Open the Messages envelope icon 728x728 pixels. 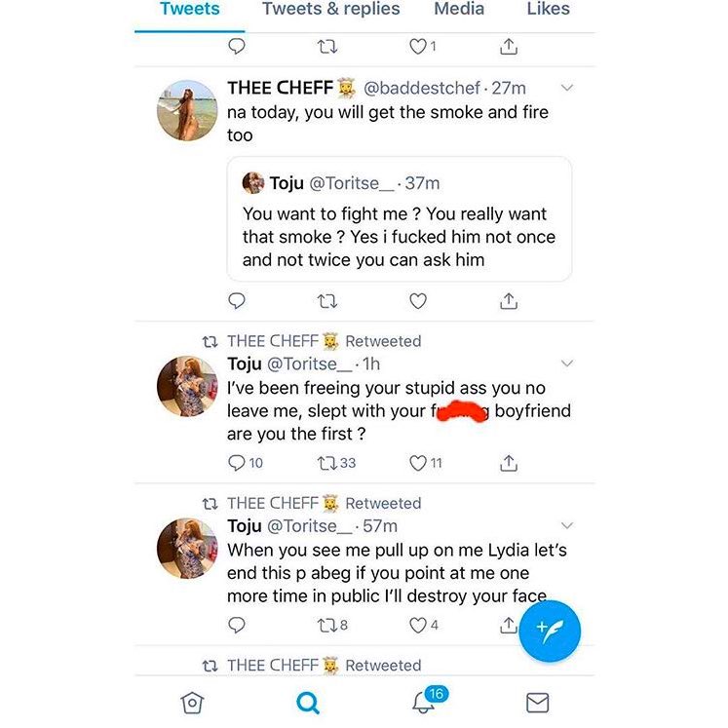(x=537, y=702)
